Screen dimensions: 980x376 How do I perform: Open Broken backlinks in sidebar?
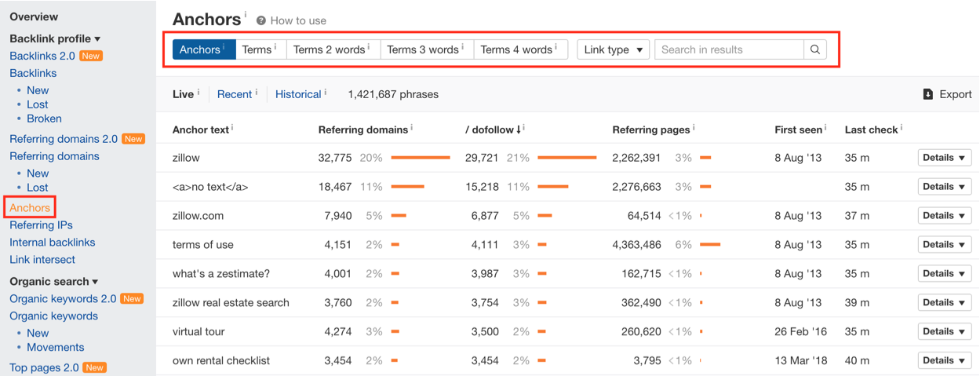[x=44, y=119]
